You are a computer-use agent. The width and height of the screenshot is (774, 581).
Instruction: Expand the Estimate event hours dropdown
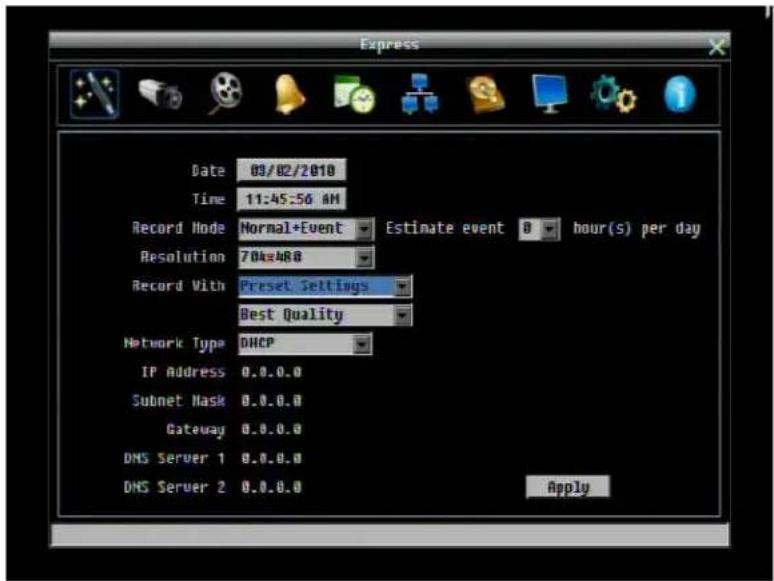coord(549,229)
